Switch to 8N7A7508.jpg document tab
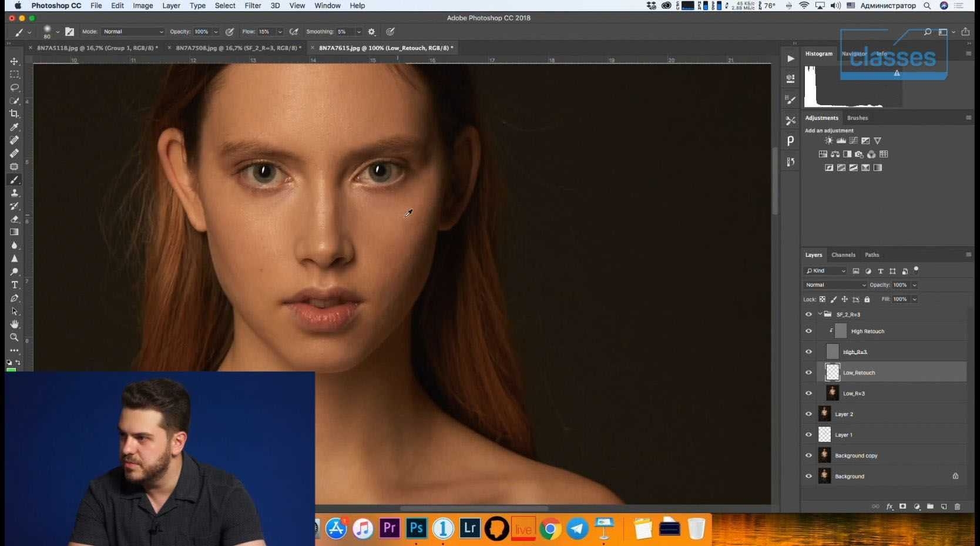The image size is (980, 546). pos(238,48)
